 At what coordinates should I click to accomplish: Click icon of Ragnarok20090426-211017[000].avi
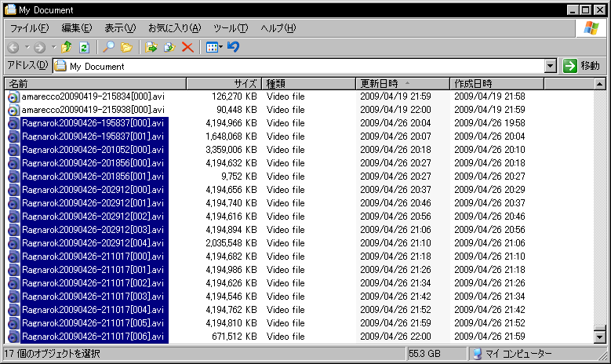13,257
